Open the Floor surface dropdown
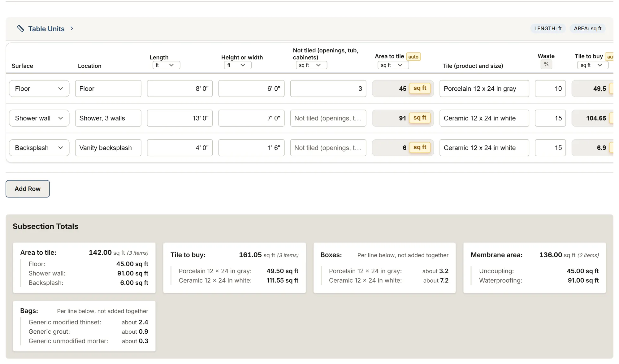Screen dimensions: 619x364 pyautogui.click(x=39, y=89)
